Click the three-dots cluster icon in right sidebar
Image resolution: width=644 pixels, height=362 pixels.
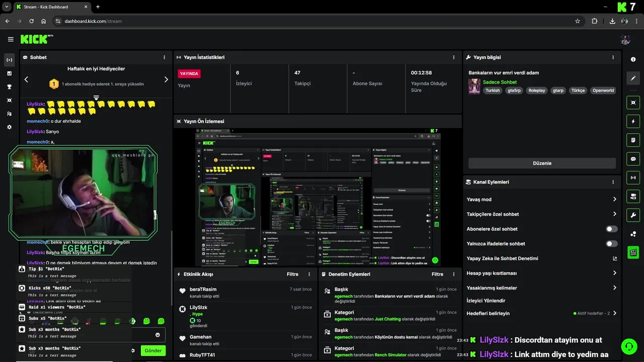[633, 234]
